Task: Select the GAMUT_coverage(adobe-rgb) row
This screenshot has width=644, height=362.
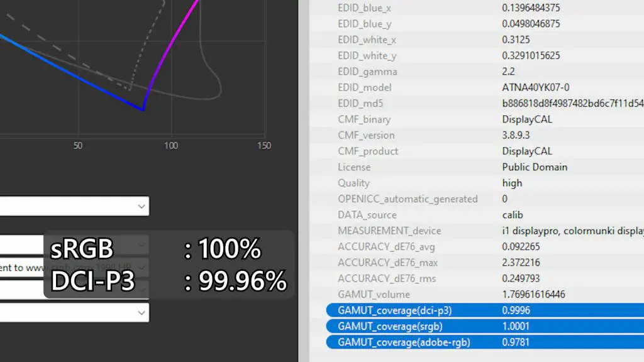Action: tap(485, 343)
